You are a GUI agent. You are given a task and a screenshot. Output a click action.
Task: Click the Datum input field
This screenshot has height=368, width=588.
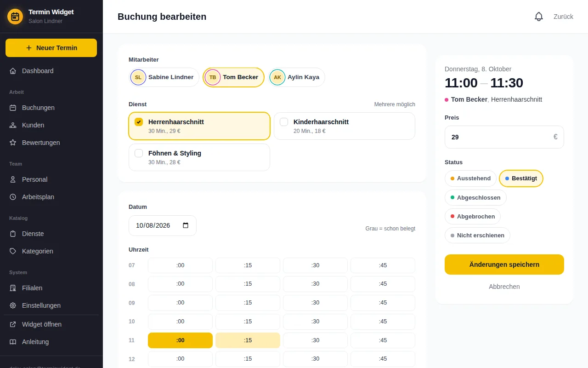click(163, 225)
